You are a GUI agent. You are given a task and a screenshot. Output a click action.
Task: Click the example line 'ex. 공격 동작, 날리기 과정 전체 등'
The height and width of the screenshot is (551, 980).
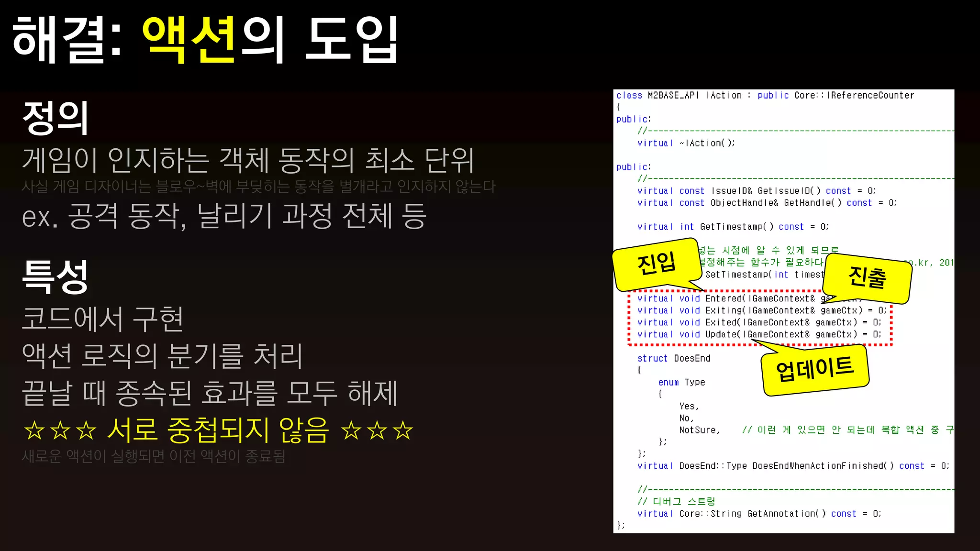coord(224,216)
